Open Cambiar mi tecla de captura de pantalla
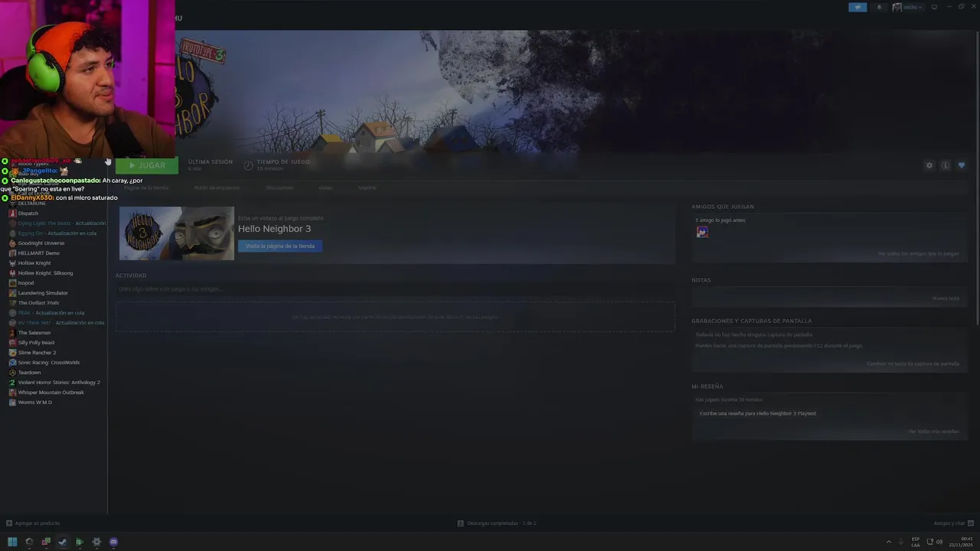Image resolution: width=980 pixels, height=551 pixels. [x=913, y=364]
